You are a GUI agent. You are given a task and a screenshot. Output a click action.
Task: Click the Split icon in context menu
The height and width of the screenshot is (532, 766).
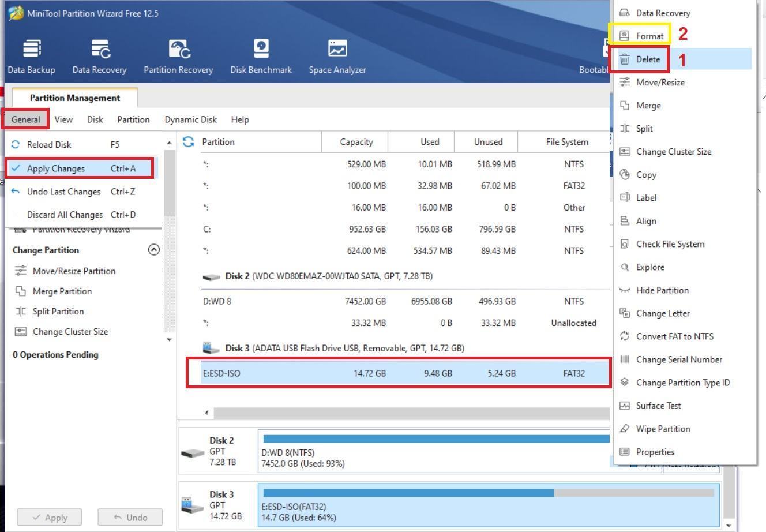tap(625, 128)
